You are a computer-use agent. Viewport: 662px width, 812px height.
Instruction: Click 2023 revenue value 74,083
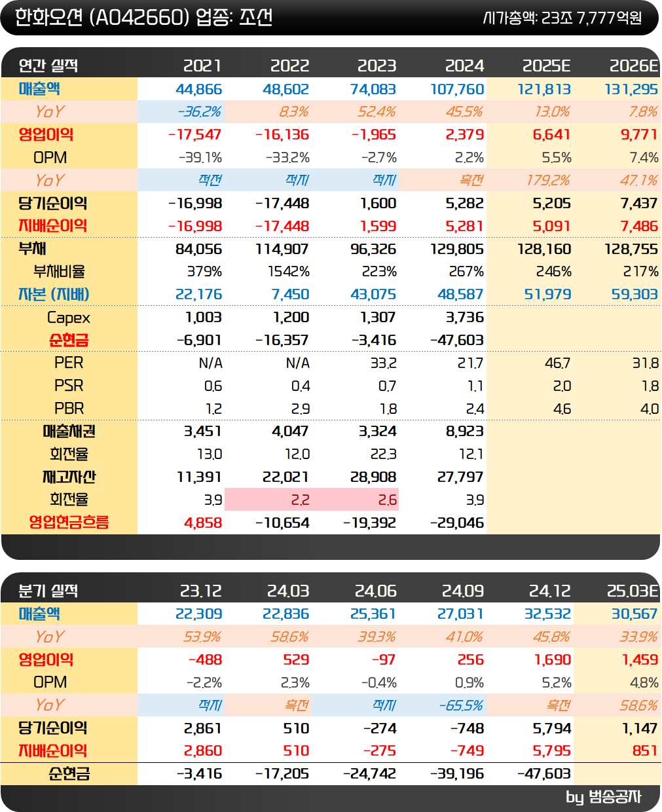click(373, 89)
